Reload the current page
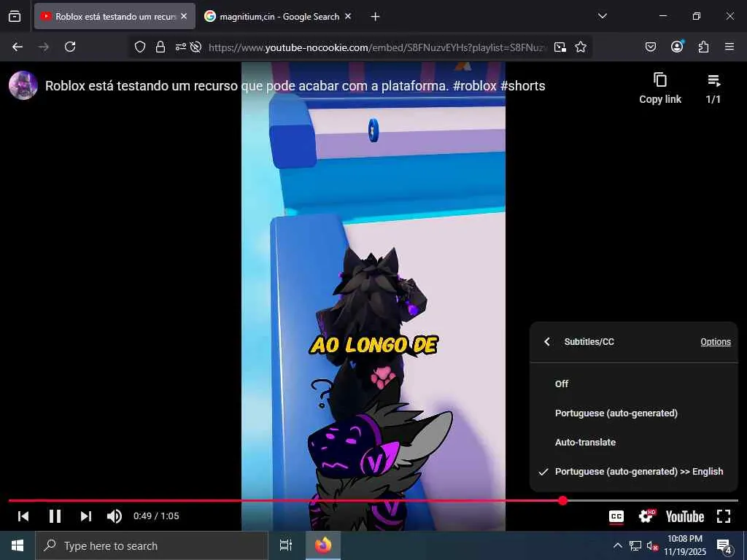The width and height of the screenshot is (747, 560). click(x=70, y=47)
